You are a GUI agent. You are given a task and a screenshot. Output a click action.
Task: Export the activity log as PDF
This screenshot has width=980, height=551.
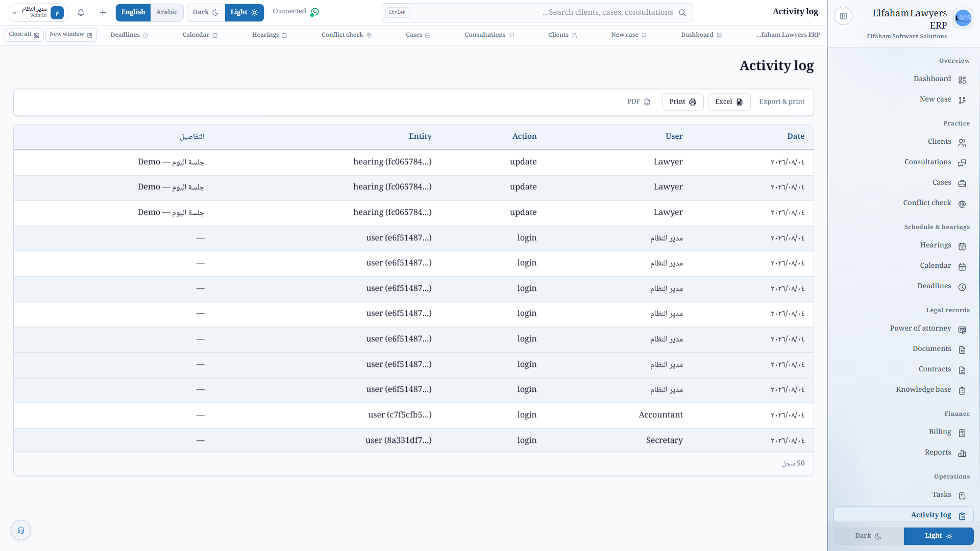tap(639, 102)
